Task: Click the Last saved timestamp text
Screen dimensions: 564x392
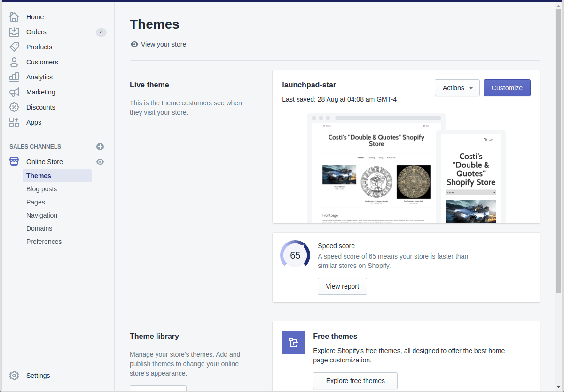Action: point(339,99)
